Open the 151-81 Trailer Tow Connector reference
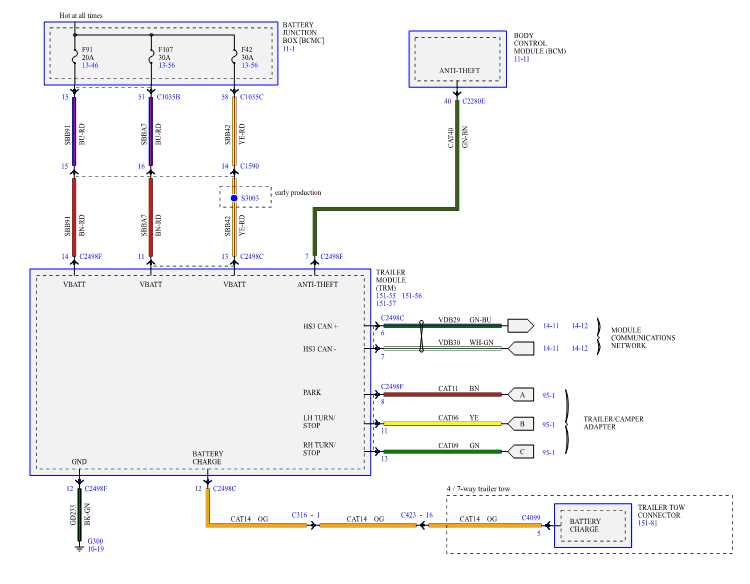 (647, 523)
